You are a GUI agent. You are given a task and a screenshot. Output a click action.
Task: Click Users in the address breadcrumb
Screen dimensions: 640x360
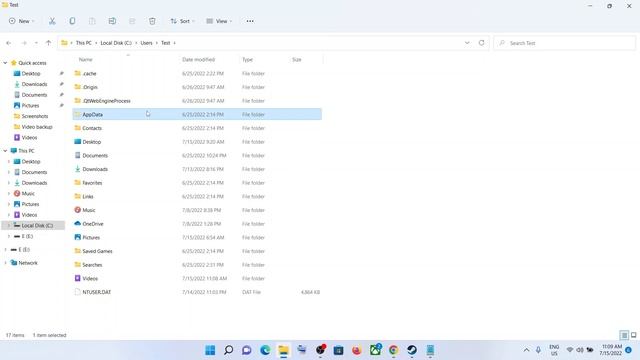point(146,43)
